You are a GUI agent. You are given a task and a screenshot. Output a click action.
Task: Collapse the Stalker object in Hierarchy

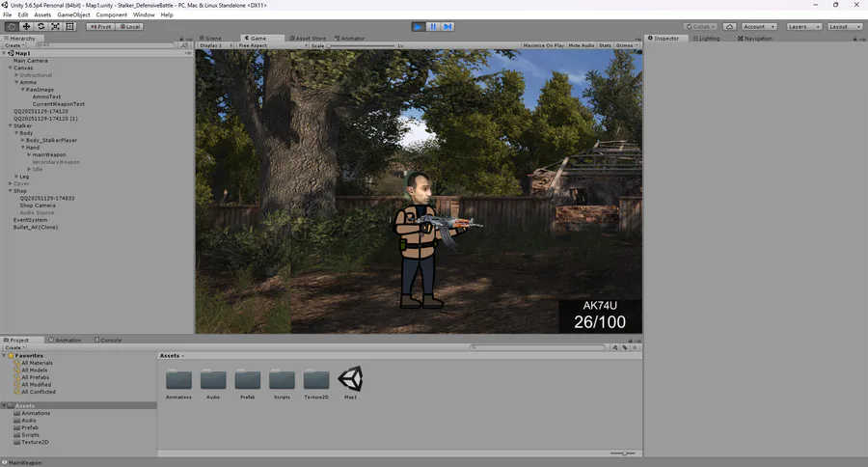click(x=10, y=125)
